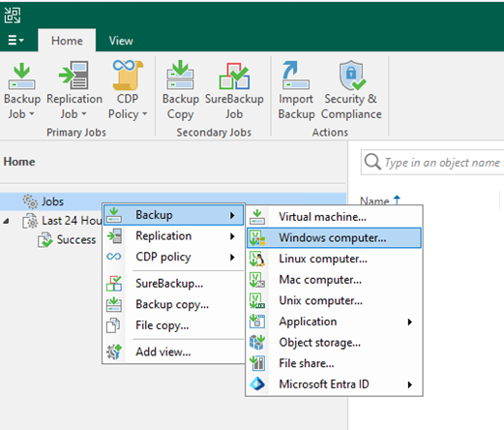Expand the Backup Job dropdown arrow
This screenshot has width=504, height=430.
click(32, 114)
